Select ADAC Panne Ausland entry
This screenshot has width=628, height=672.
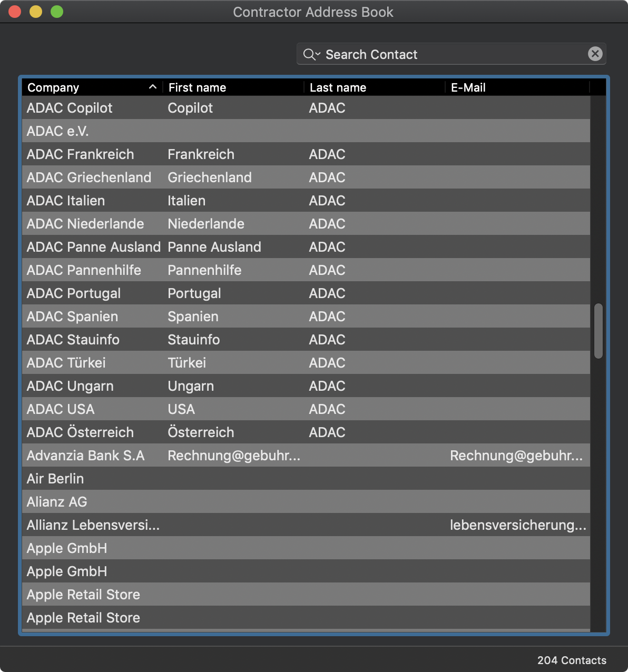pos(306,246)
